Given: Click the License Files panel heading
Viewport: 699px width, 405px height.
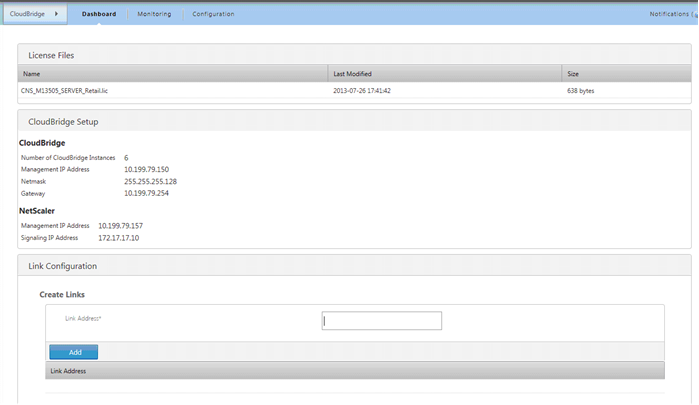Looking at the screenshot, I should (51, 55).
